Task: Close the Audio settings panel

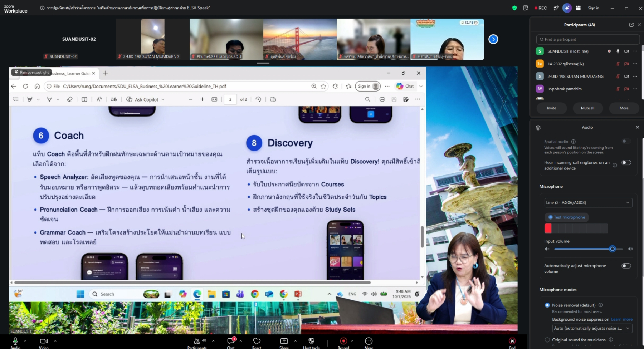Action: click(x=637, y=127)
